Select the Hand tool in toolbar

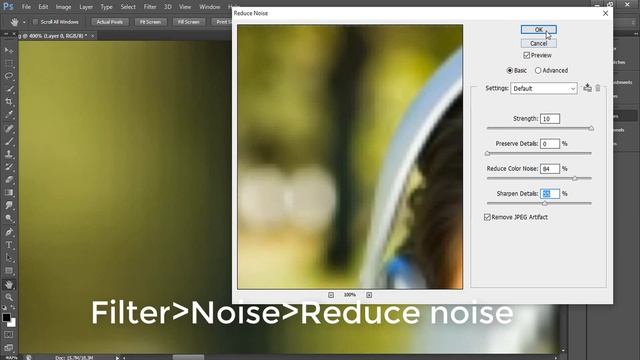click(9, 284)
